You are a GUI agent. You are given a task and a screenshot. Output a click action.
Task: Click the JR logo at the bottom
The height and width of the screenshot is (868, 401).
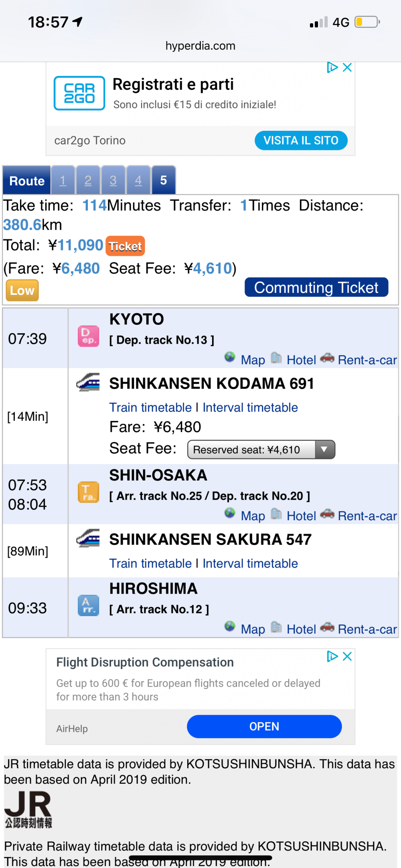28,809
